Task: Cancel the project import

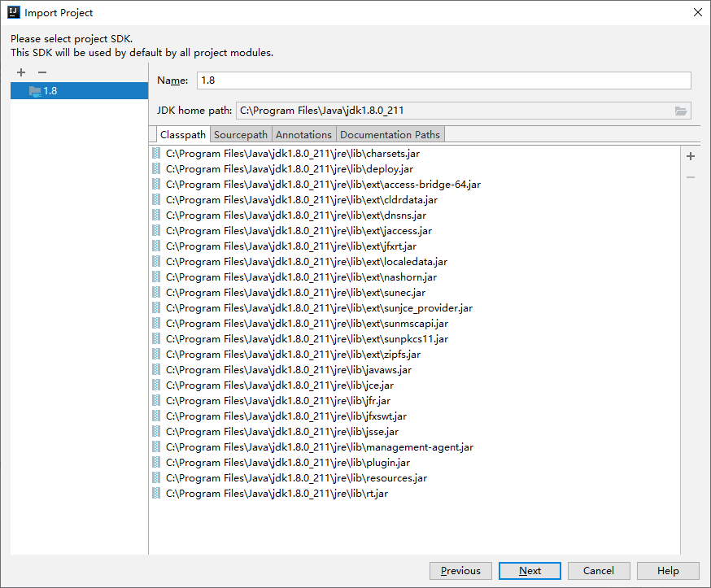Action: (598, 570)
